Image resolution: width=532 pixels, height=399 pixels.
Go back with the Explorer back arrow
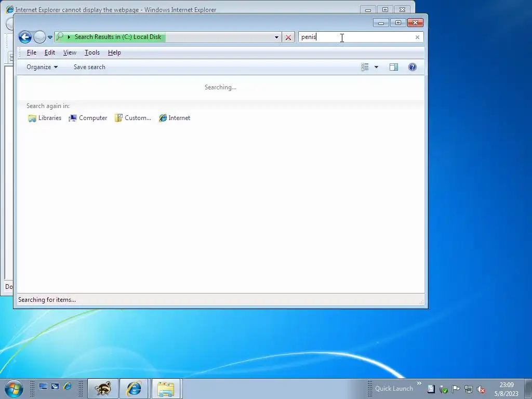coord(25,37)
